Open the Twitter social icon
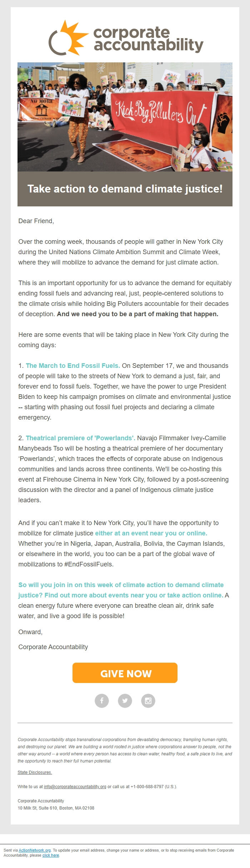This screenshot has height=868, width=250. point(125,701)
